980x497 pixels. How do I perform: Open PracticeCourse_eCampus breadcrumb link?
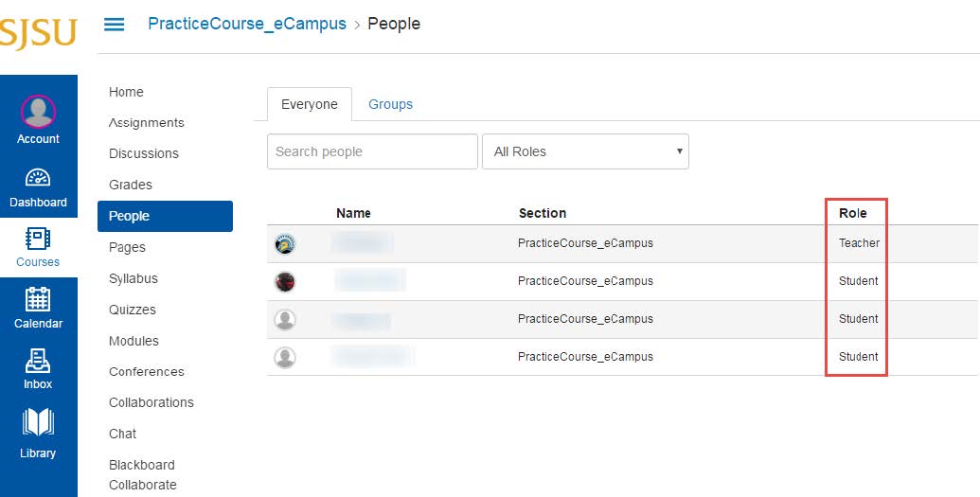point(247,24)
